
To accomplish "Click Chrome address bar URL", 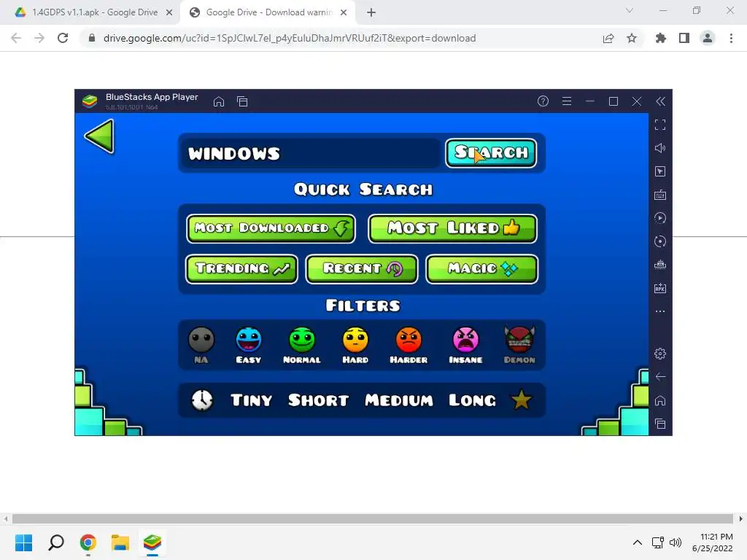I will click(290, 38).
